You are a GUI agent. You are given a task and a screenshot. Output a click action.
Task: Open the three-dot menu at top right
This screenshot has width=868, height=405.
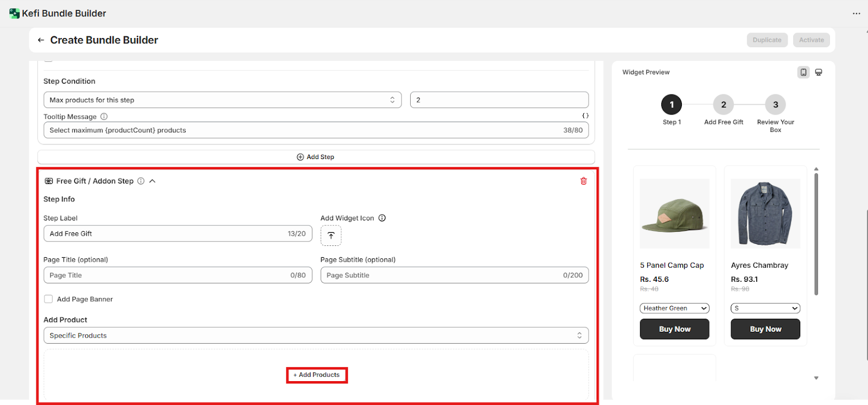pos(856,14)
